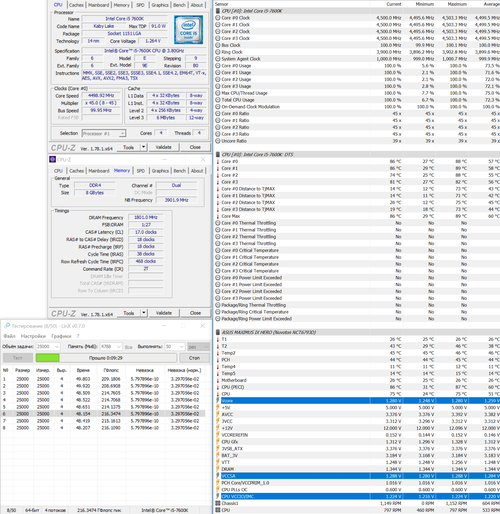Viewport: 500px width, 514px height.
Task: Click the LinX elapsed time progress bar
Action: [106, 358]
